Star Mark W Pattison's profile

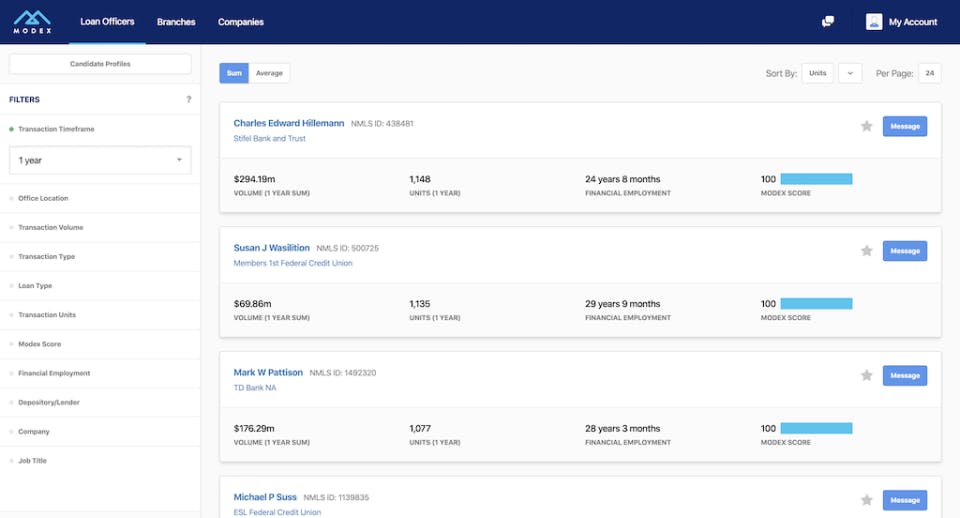867,375
